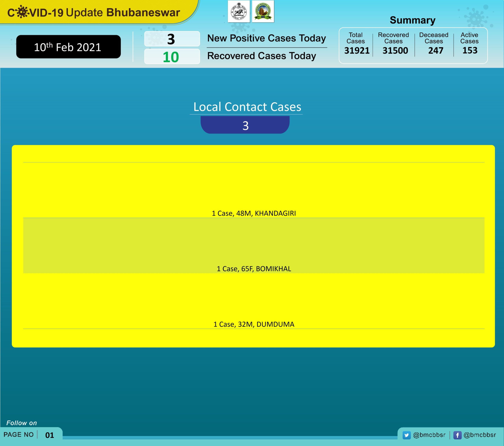Click the blue local contact count badge
This screenshot has height=446, width=504.
coord(245,125)
